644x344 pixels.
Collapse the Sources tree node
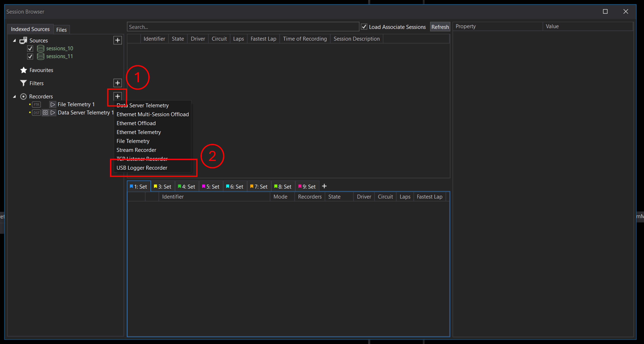click(x=15, y=40)
